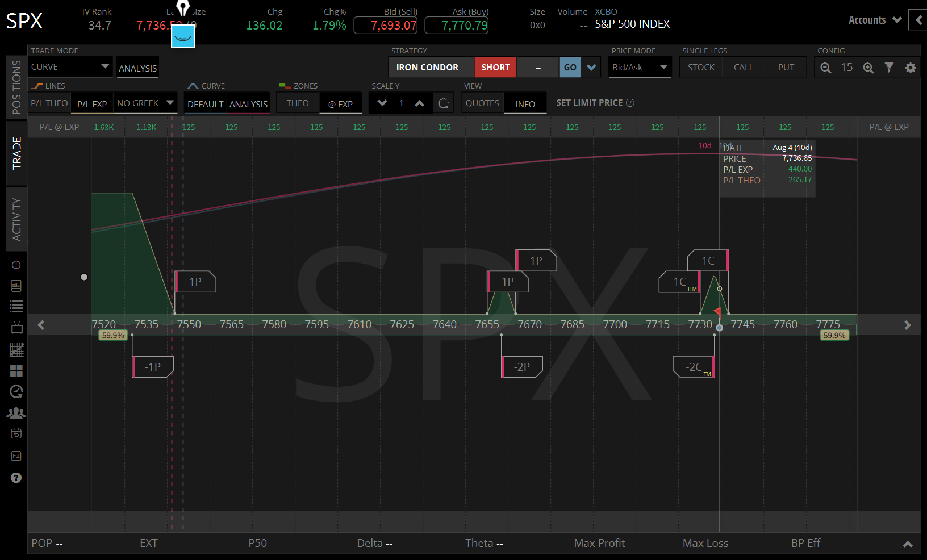Viewport: 927px width, 560px height.
Task: Select the -2C ITM short call leg
Action: [x=694, y=367]
